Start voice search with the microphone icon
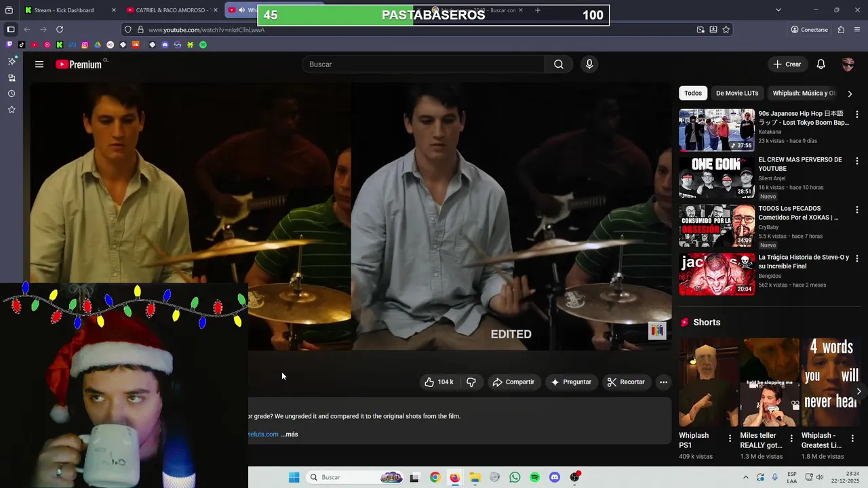Screen dimensions: 868x488 589,64
